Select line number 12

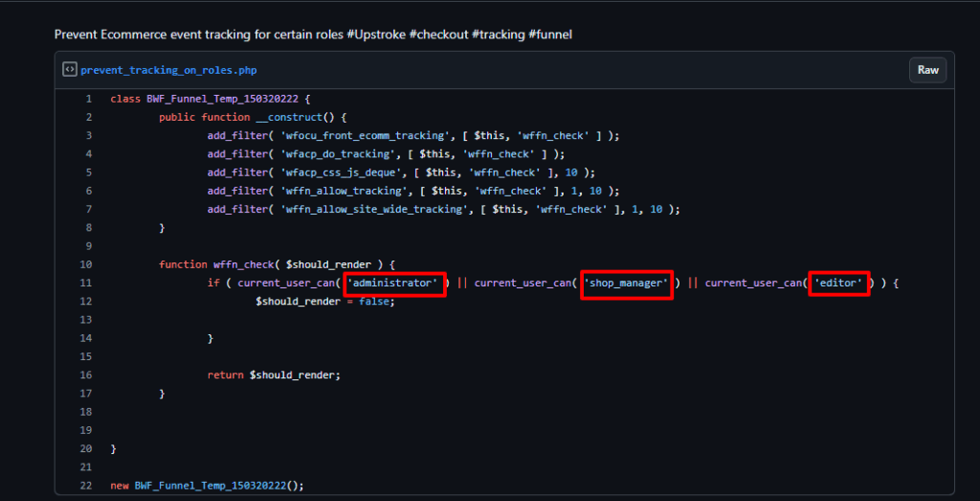coord(86,302)
